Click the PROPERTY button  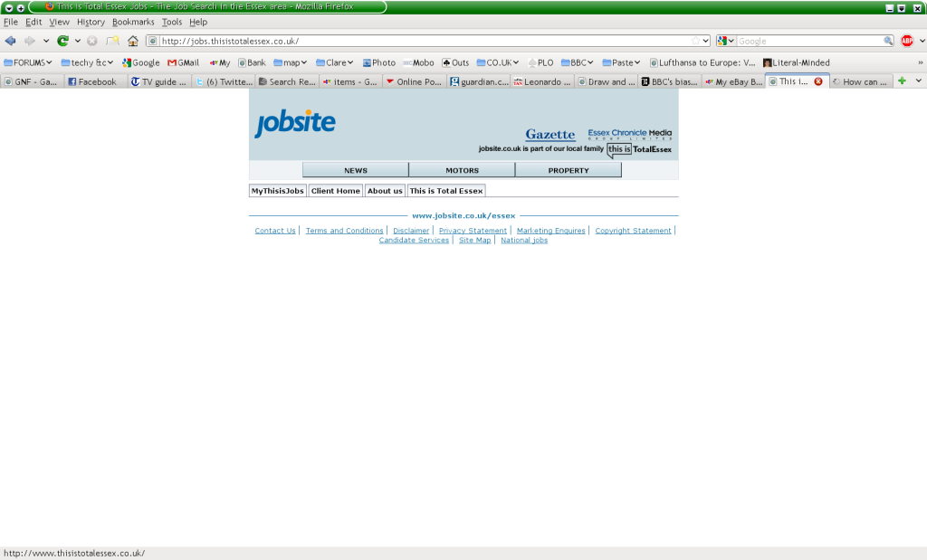click(x=569, y=170)
